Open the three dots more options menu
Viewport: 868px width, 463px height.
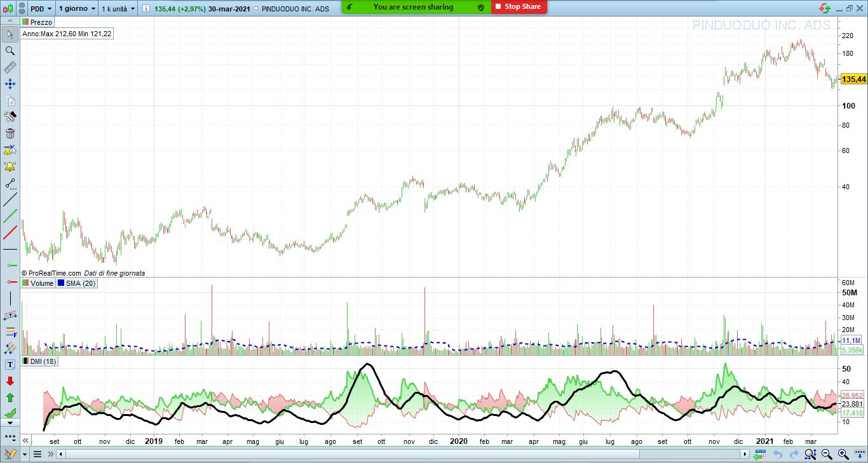pyautogui.click(x=10, y=437)
